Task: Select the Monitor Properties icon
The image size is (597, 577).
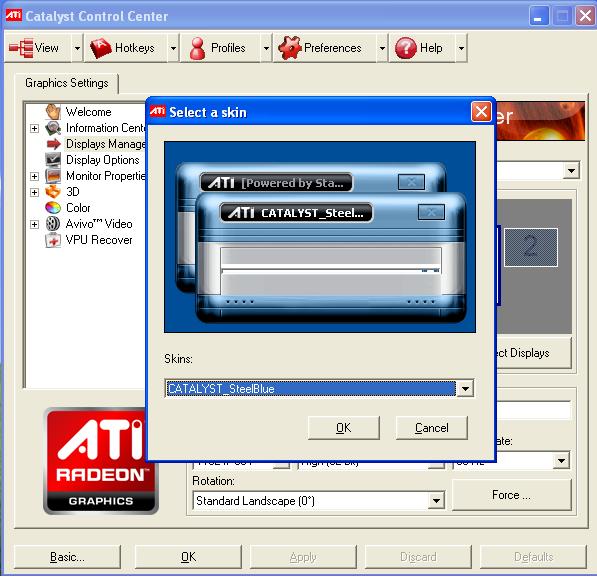Action: [x=53, y=176]
